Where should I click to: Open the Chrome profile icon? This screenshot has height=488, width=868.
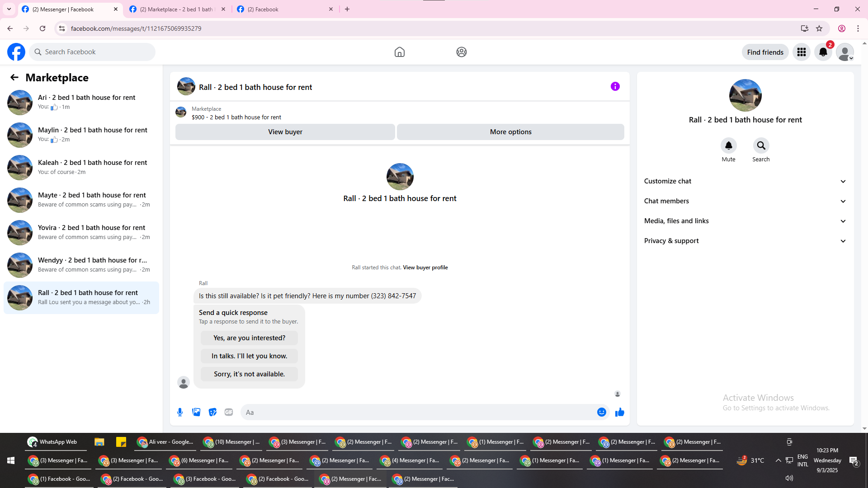click(x=842, y=28)
